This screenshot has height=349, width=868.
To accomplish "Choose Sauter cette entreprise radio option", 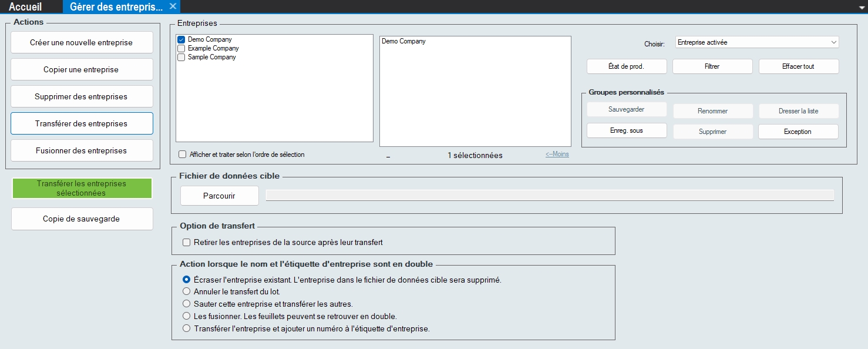I will tap(187, 304).
